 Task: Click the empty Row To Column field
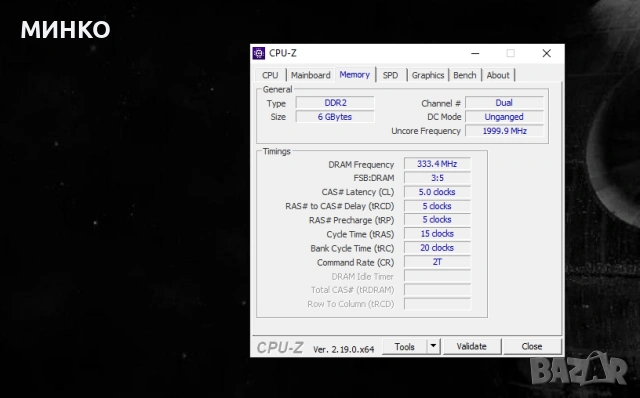click(437, 304)
